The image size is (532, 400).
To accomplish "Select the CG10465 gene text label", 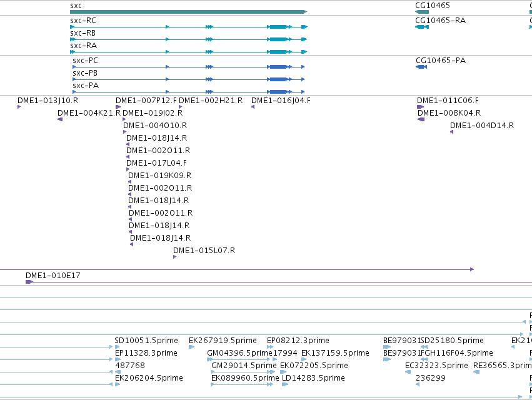I will (432, 6).
